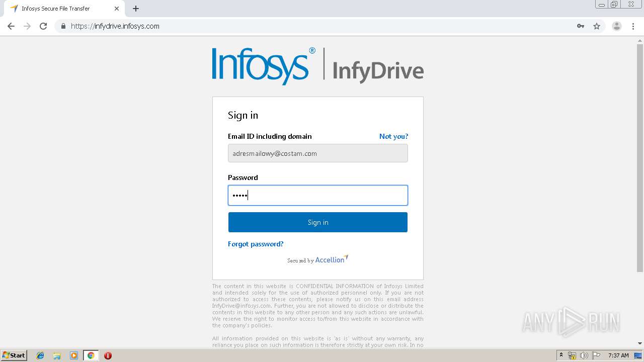The height and width of the screenshot is (362, 644).
Task: Open the Windows Start menu
Action: click(x=14, y=355)
